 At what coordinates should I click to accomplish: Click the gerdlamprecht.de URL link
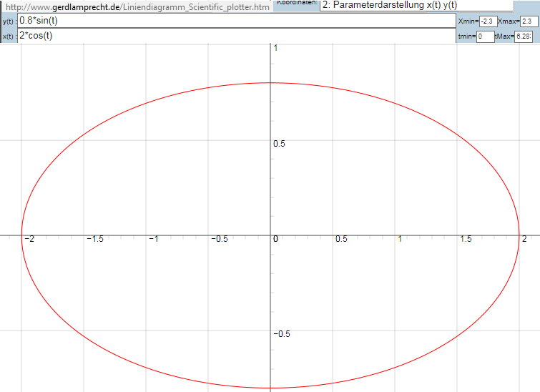coord(137,6)
